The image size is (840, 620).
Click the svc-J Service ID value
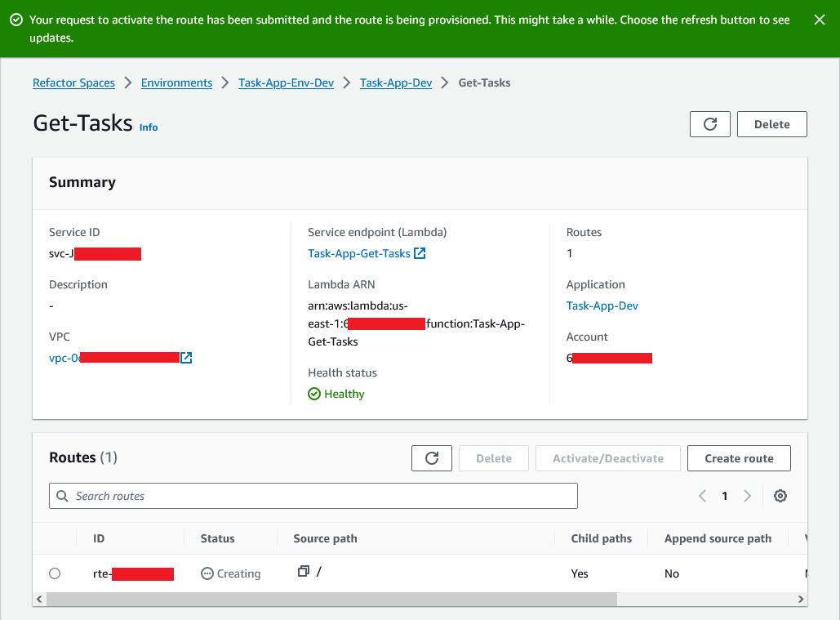click(95, 253)
